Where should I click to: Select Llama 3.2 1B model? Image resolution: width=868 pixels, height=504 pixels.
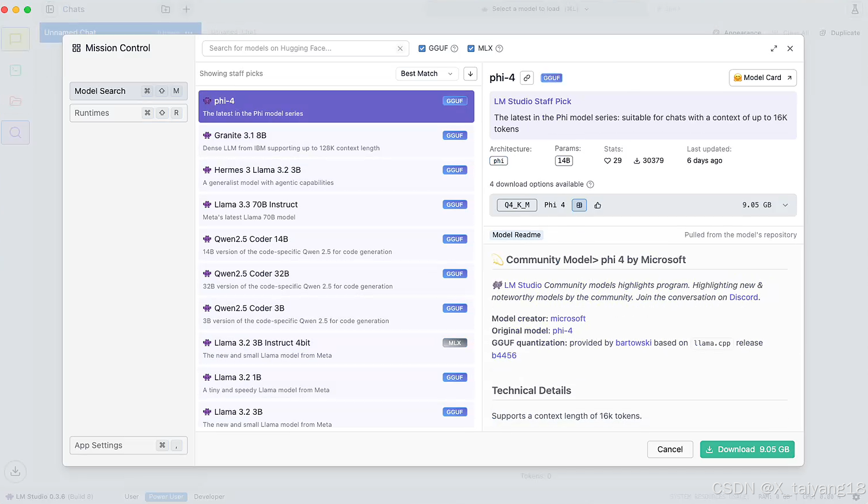(x=336, y=383)
